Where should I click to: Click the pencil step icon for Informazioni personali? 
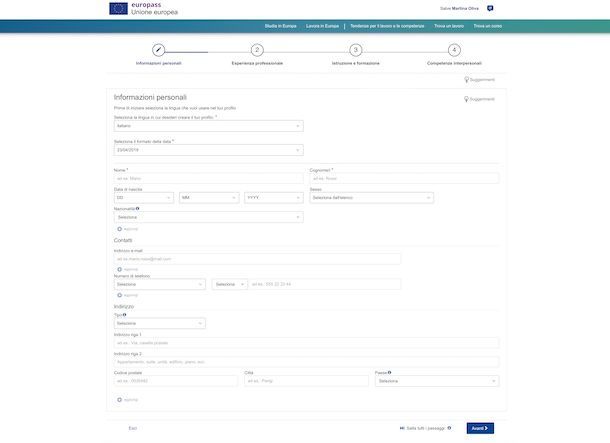158,50
